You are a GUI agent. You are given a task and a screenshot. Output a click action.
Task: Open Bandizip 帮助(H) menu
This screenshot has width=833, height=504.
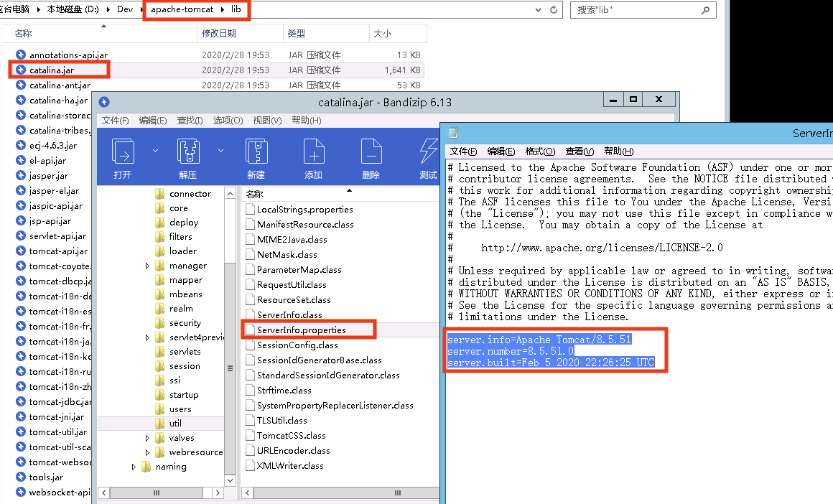[307, 121]
